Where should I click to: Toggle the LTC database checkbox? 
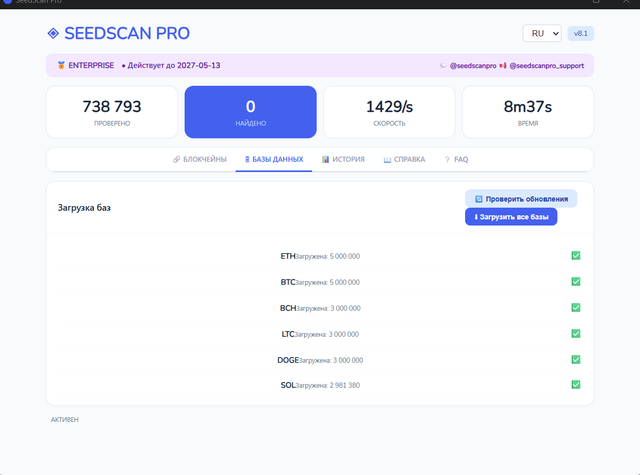[576, 333]
